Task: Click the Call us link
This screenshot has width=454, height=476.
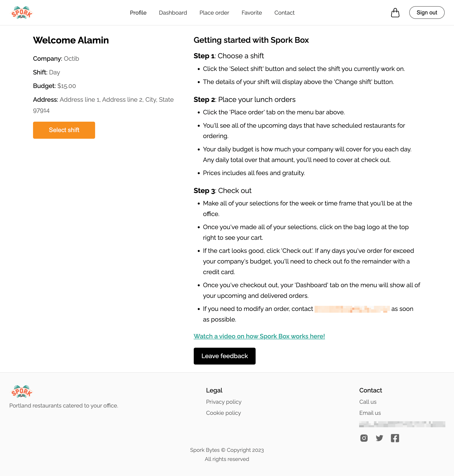Action: click(368, 402)
